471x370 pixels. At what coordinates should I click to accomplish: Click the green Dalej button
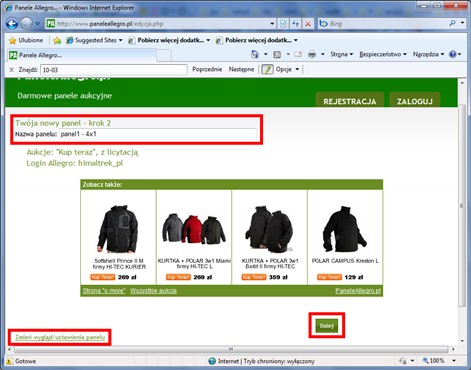(x=327, y=326)
